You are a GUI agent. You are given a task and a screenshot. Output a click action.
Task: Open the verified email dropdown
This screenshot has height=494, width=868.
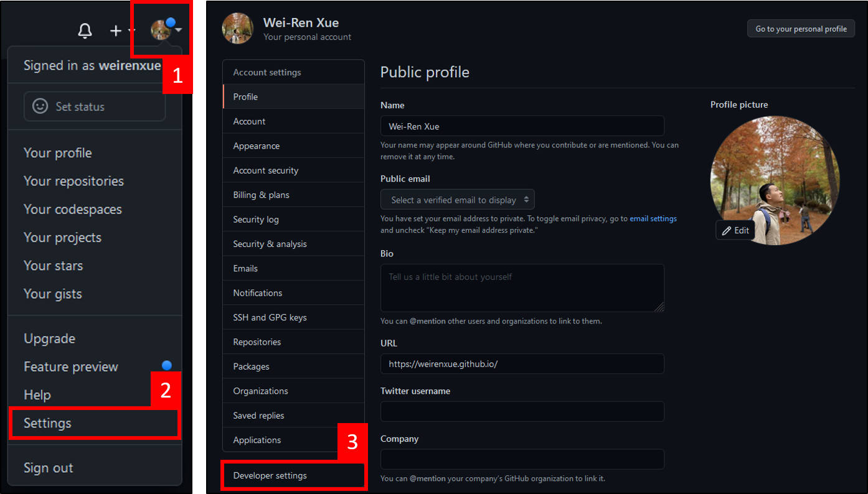457,199
